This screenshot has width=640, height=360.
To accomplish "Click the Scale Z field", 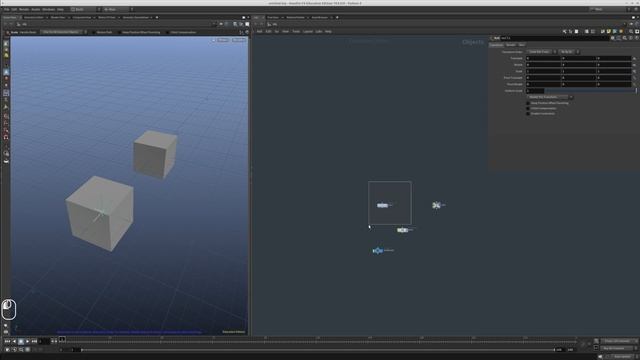I will point(614,71).
